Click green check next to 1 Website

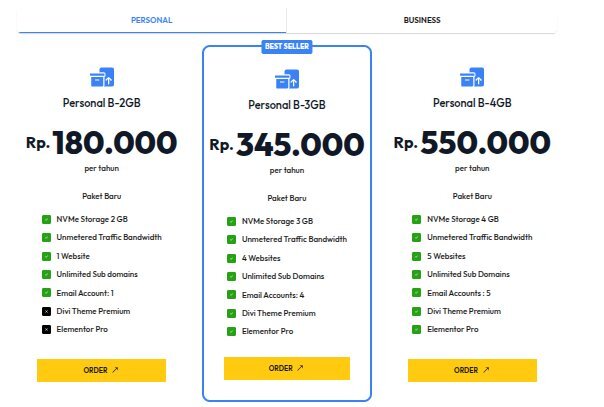[x=47, y=256]
